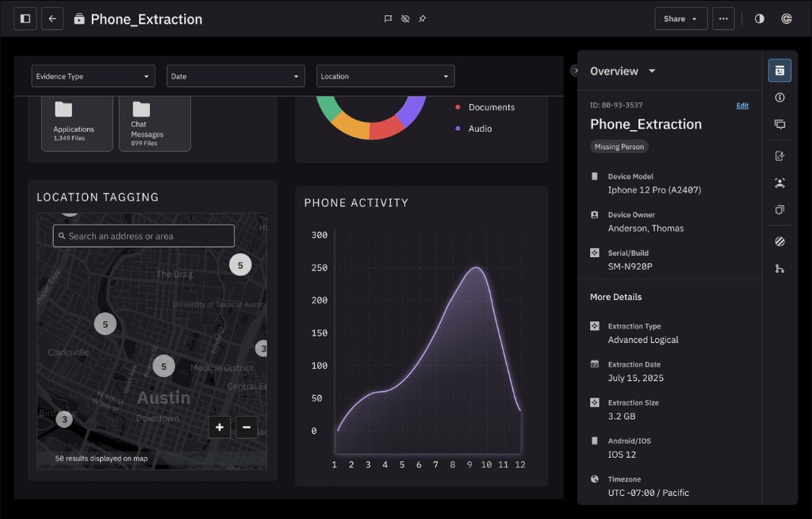Viewport: 812px width, 519px height.
Task: Expand the Overview heading dropdown
Action: (x=651, y=71)
